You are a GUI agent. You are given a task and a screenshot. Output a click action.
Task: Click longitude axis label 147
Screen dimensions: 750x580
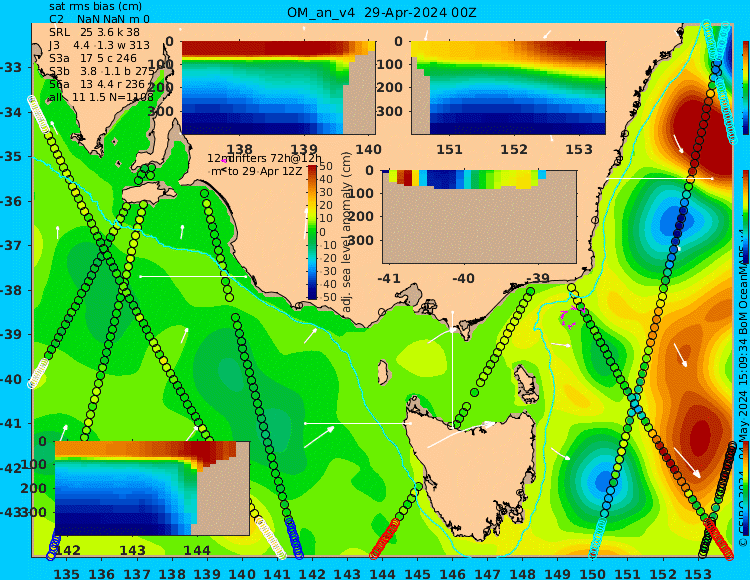point(487,573)
